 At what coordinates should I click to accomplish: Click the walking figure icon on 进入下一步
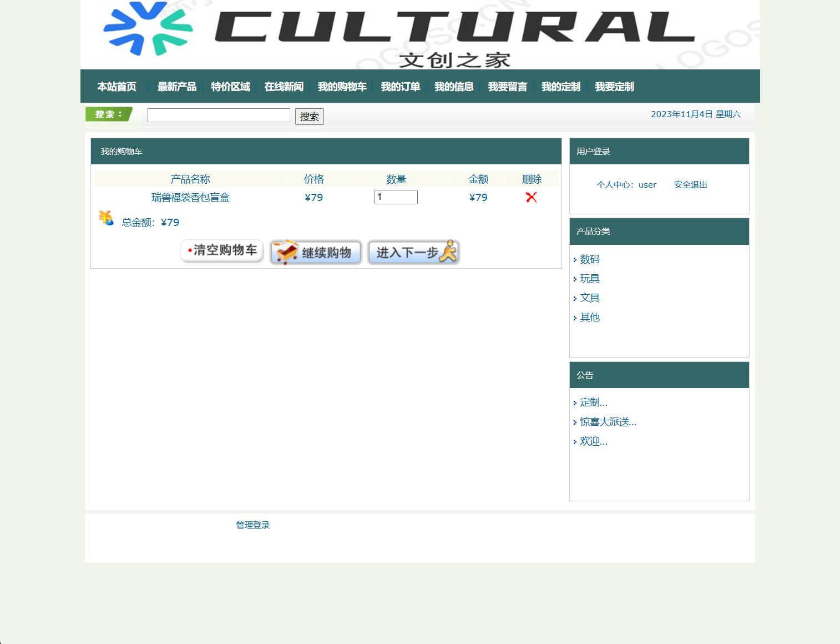[449, 251]
